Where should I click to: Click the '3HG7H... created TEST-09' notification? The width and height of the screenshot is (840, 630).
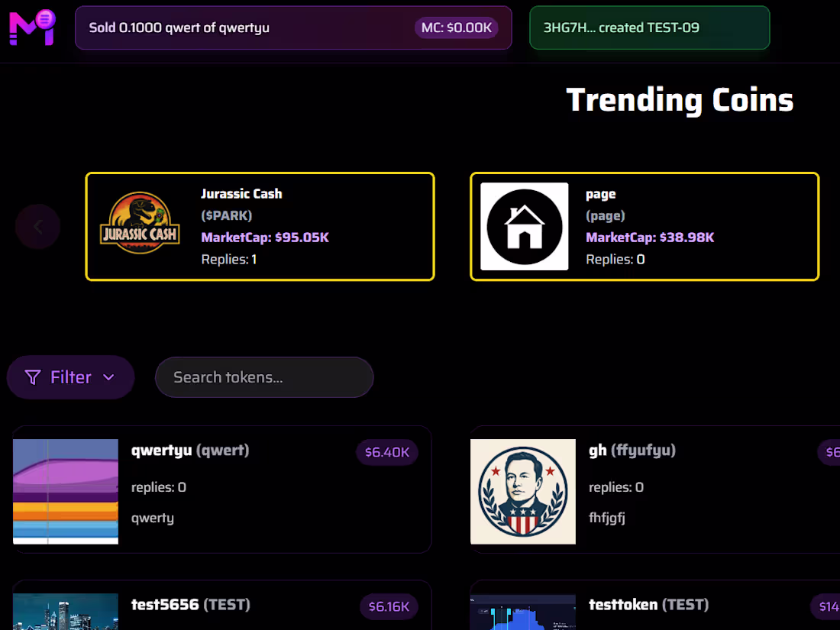point(649,27)
